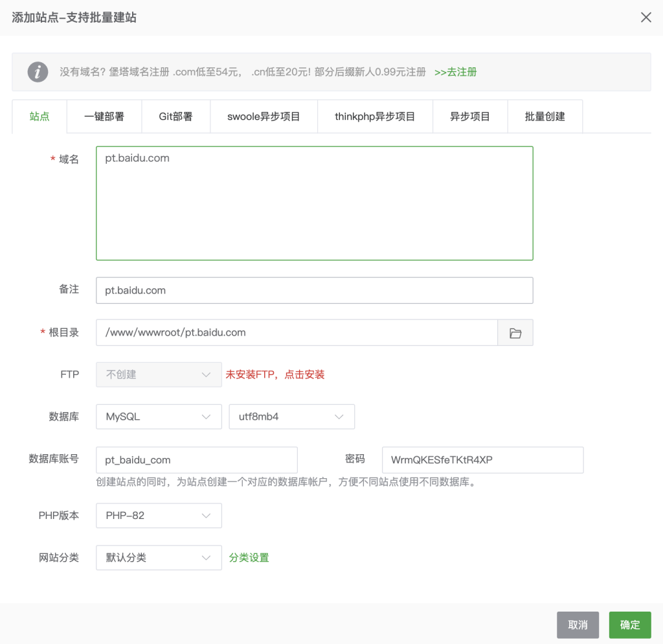
Task: Click the info icon in the notice banner
Action: click(x=38, y=72)
